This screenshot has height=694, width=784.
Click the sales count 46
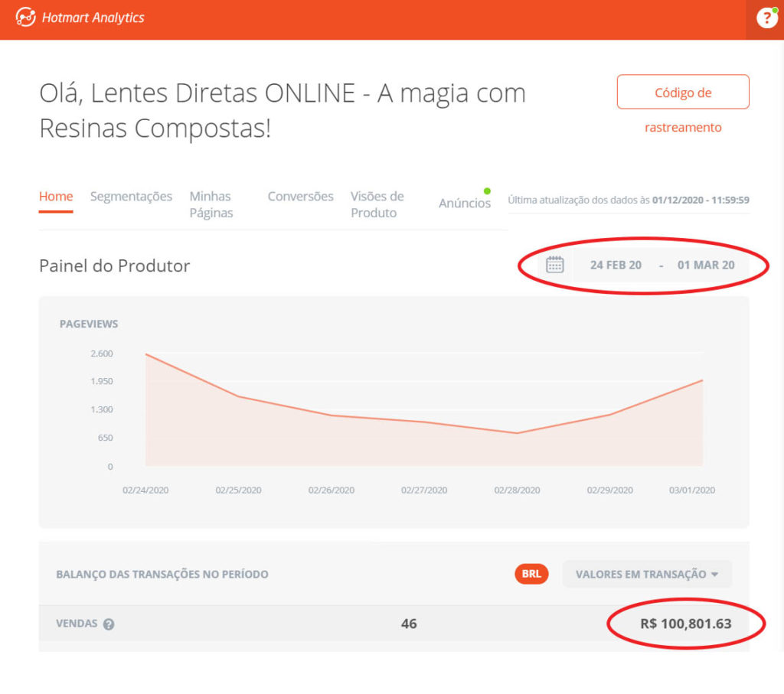pyautogui.click(x=409, y=624)
